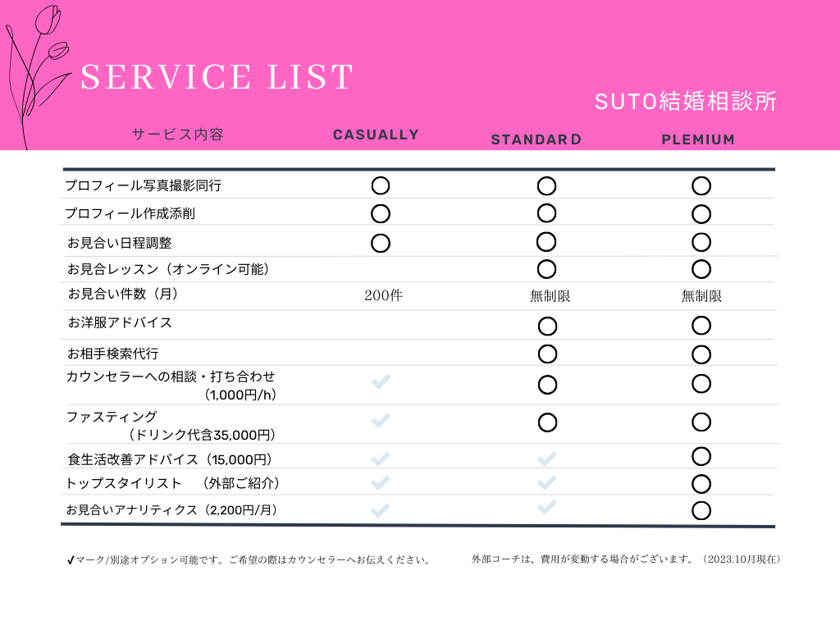Click STANDARD circle for お相手検索代行 row
The image size is (840, 630).
(x=547, y=354)
